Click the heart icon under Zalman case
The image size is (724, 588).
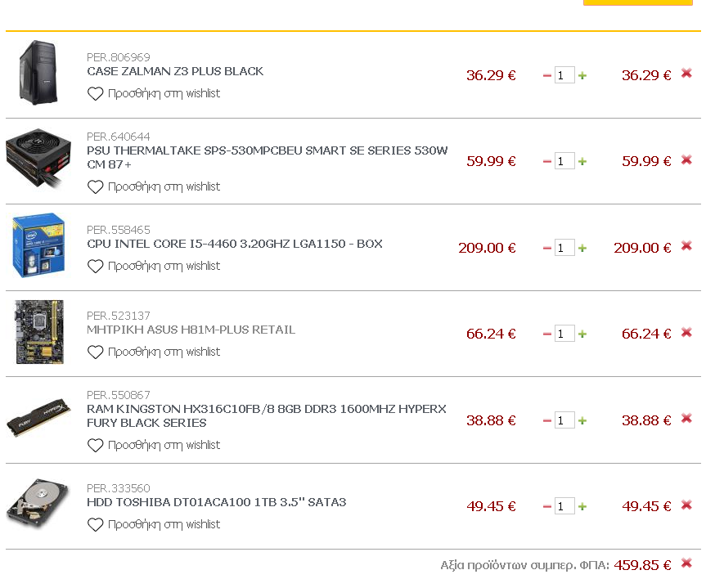point(96,94)
